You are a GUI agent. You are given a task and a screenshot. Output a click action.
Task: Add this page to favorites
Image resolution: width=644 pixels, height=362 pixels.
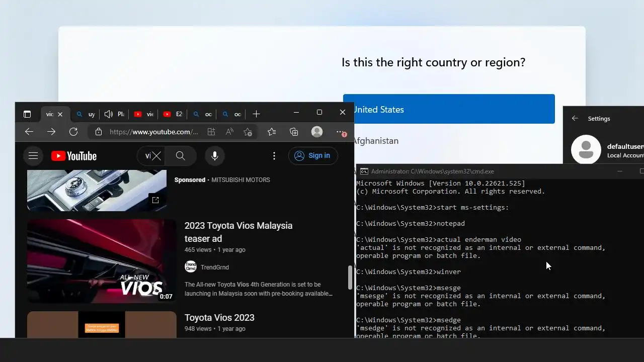tap(248, 132)
